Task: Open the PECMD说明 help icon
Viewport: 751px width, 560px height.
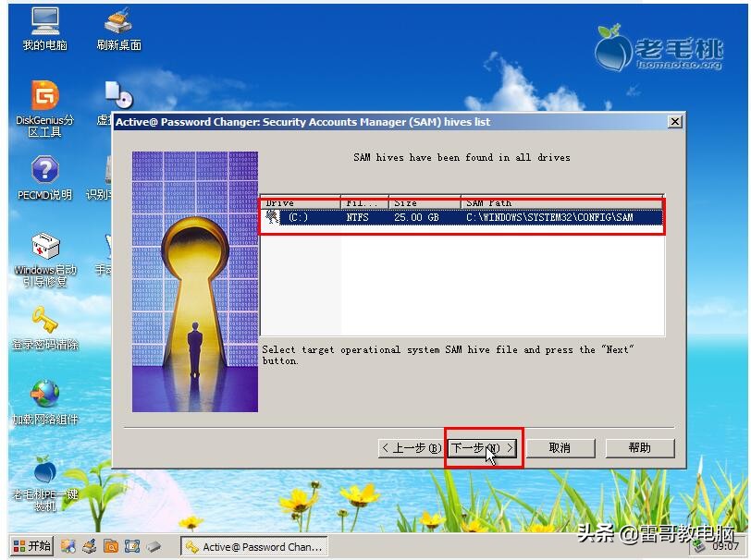Action: point(45,178)
